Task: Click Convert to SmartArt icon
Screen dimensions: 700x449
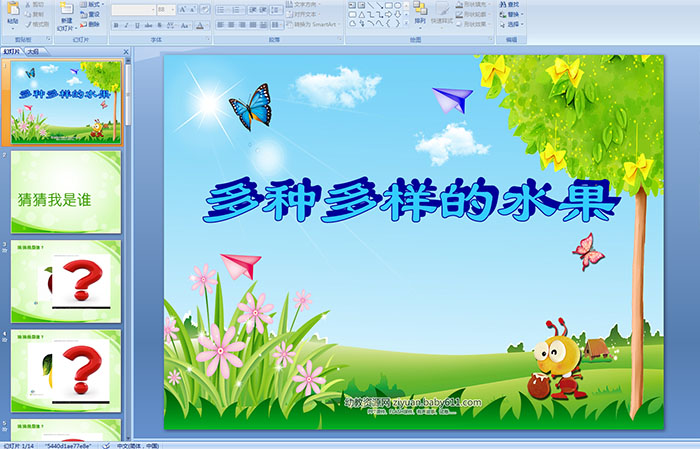Action: click(289, 25)
